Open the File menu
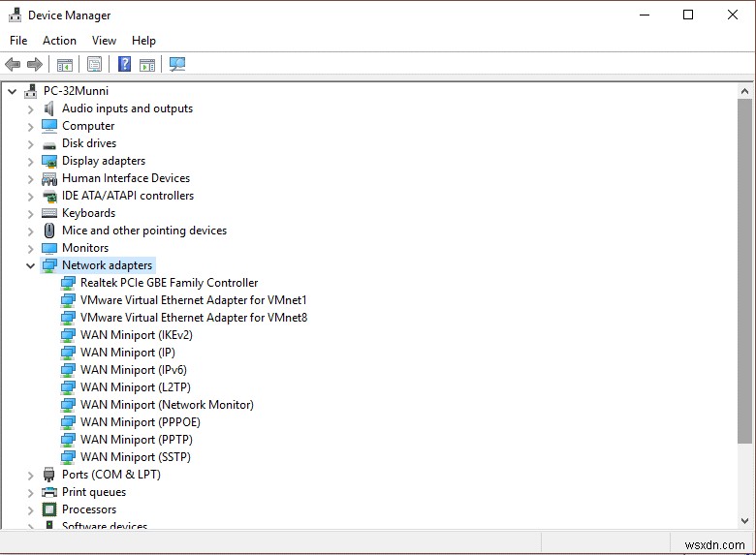The image size is (756, 555). click(18, 41)
